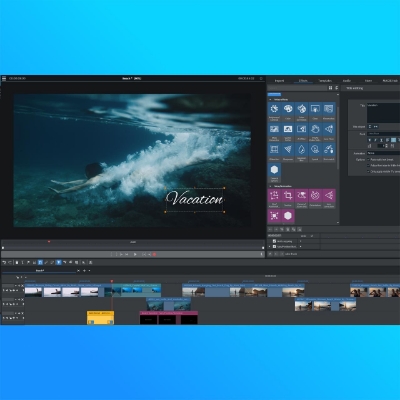Select the triangular prism icon effect tile
This screenshot has width=400, height=400.
288,152
